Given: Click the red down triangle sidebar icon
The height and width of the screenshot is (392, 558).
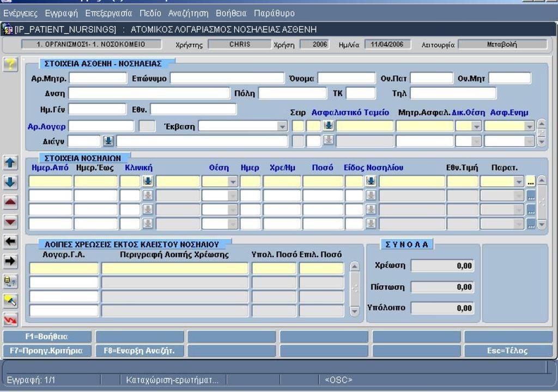Looking at the screenshot, I should point(10,221).
